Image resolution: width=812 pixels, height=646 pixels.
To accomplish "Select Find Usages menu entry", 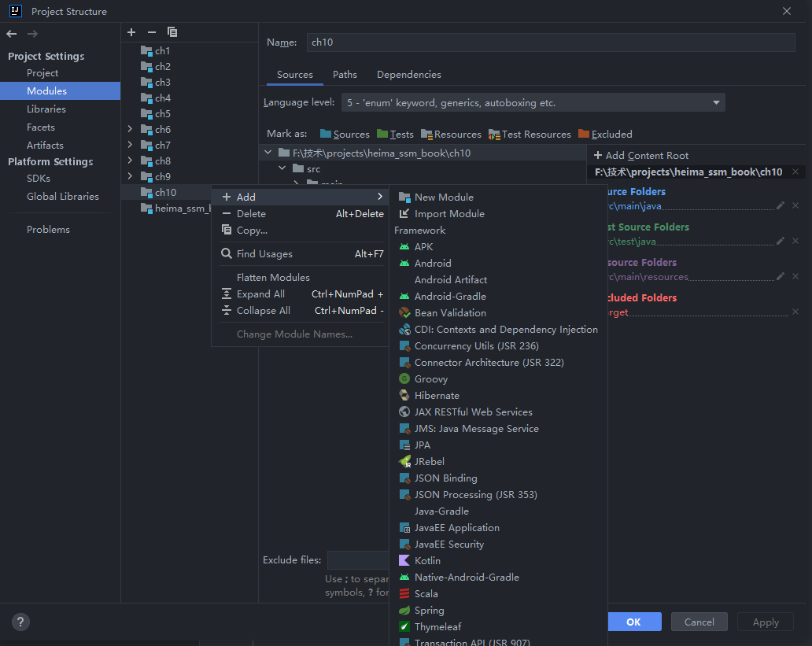I will 301,254.
